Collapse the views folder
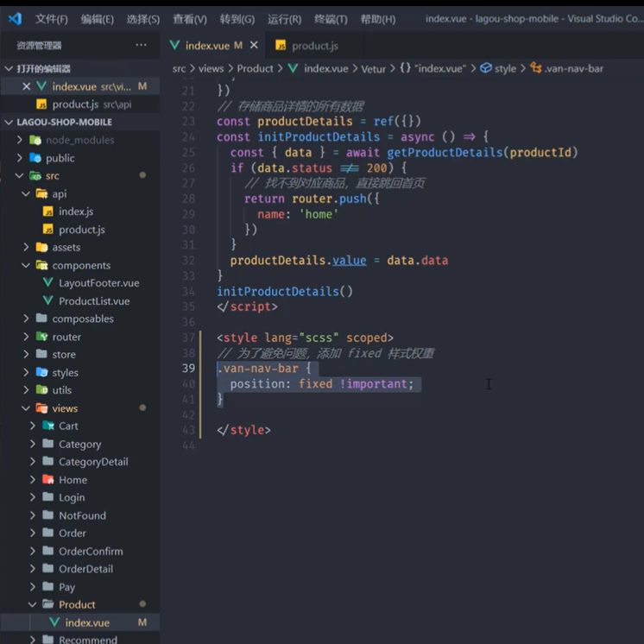 click(80, 408)
